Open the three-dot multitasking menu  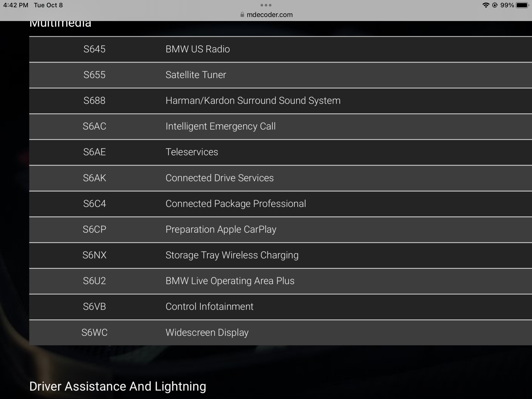coord(266,5)
